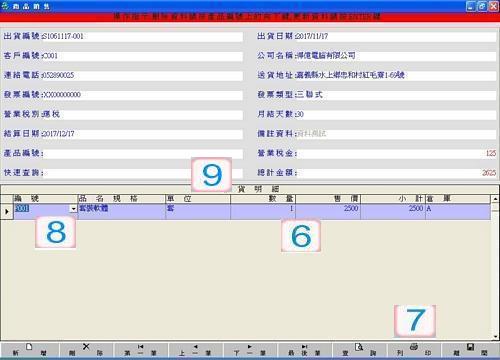Click the 編號 column header

(x=45, y=199)
